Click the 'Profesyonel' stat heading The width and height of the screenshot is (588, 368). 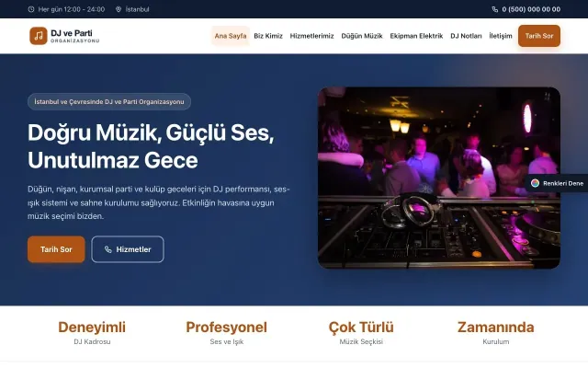[227, 328]
